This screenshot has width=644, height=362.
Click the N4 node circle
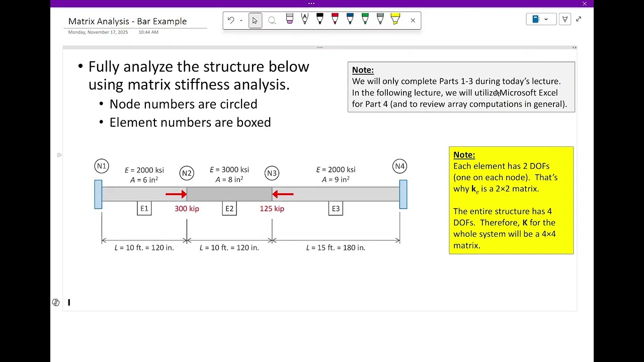coord(399,166)
